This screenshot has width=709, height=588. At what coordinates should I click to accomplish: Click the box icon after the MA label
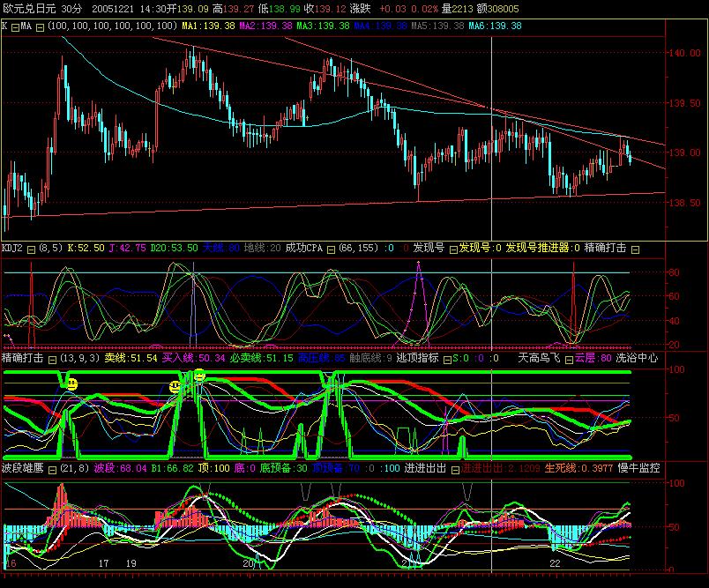coord(40,27)
